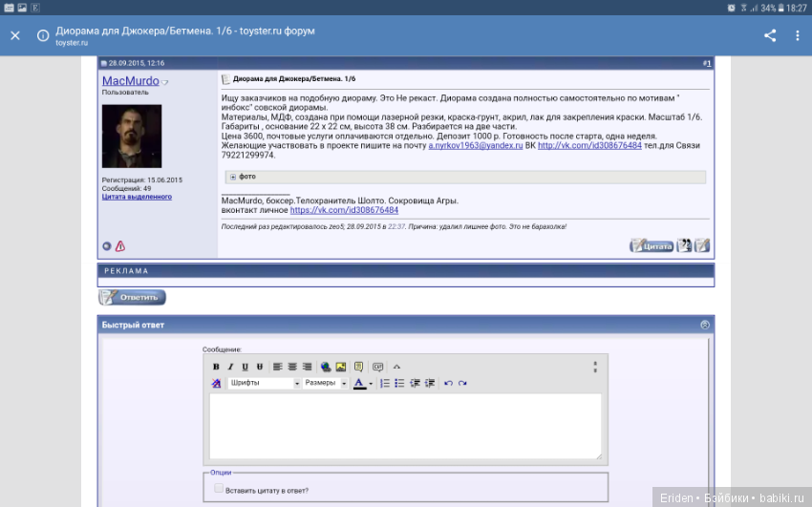Open browser three-dot overflow menu
This screenshot has height=507, width=812.
pos(798,35)
